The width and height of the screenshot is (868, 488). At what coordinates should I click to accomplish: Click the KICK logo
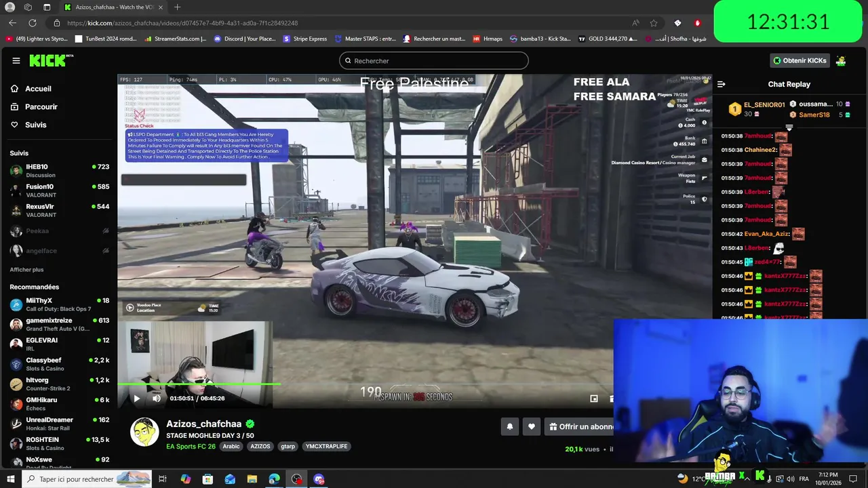point(51,61)
